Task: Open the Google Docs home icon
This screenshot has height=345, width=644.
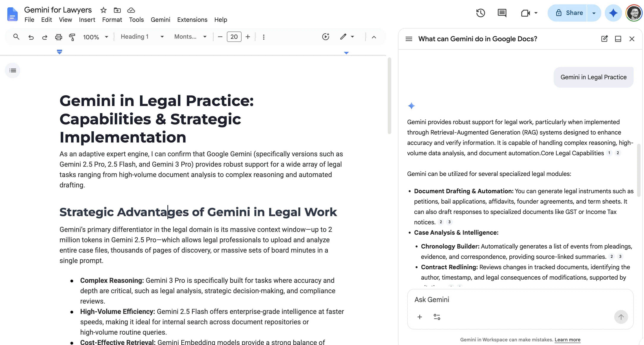Action: click(x=12, y=14)
